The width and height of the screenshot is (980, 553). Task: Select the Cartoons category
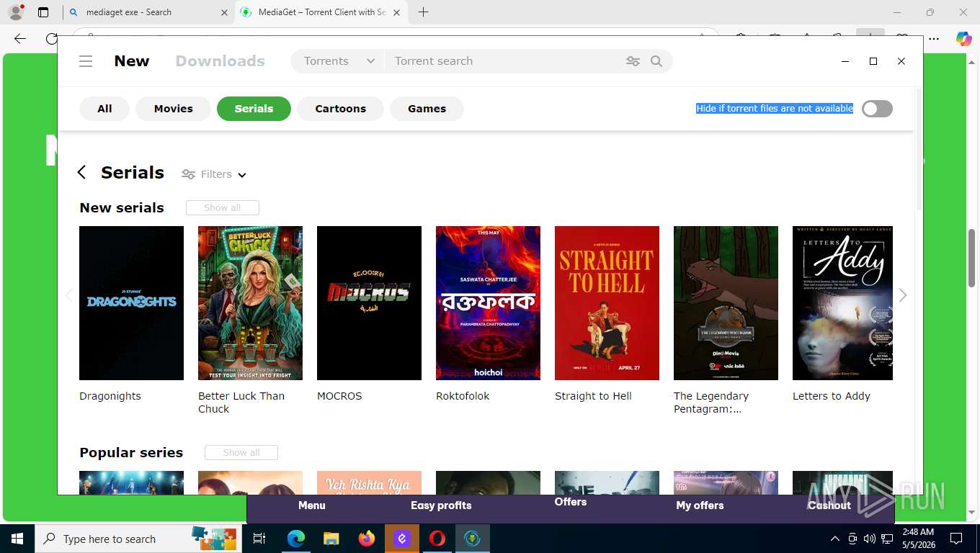pyautogui.click(x=340, y=109)
